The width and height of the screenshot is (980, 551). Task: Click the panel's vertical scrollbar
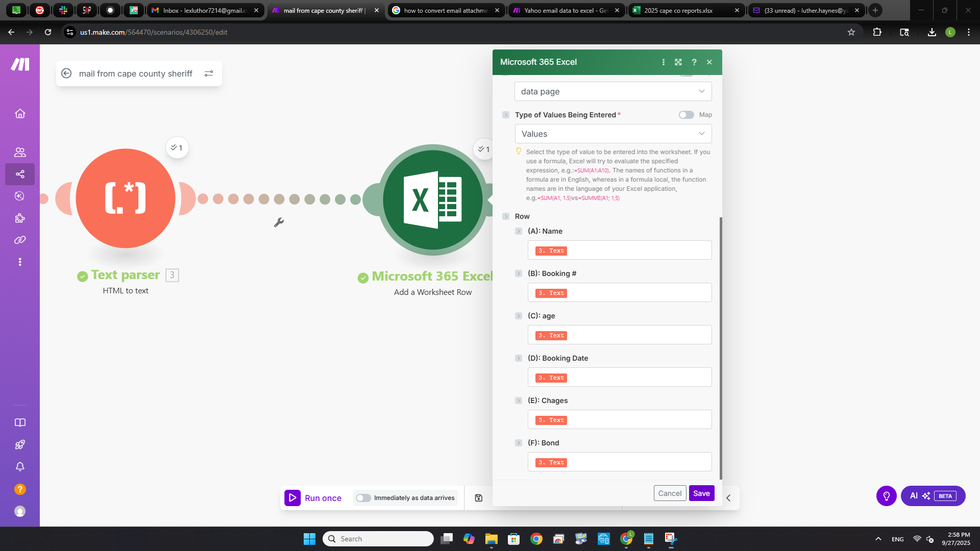[x=721, y=347]
